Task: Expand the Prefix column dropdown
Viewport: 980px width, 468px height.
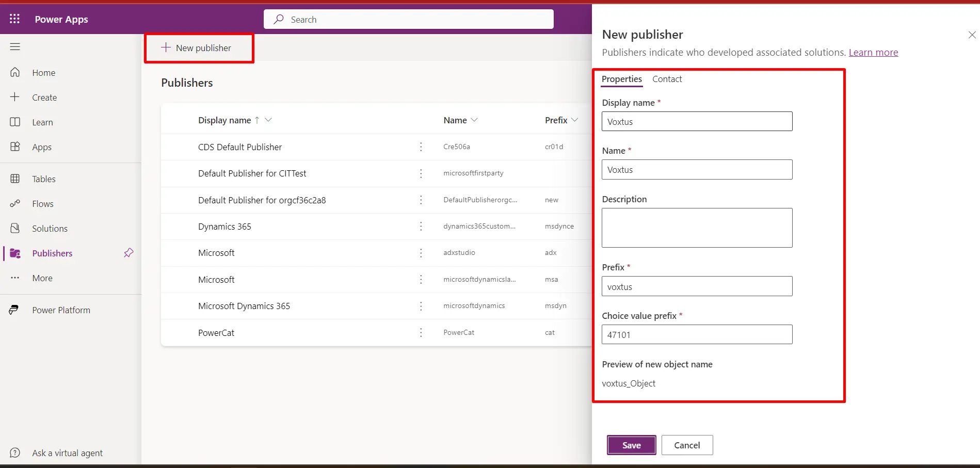Action: pyautogui.click(x=574, y=120)
